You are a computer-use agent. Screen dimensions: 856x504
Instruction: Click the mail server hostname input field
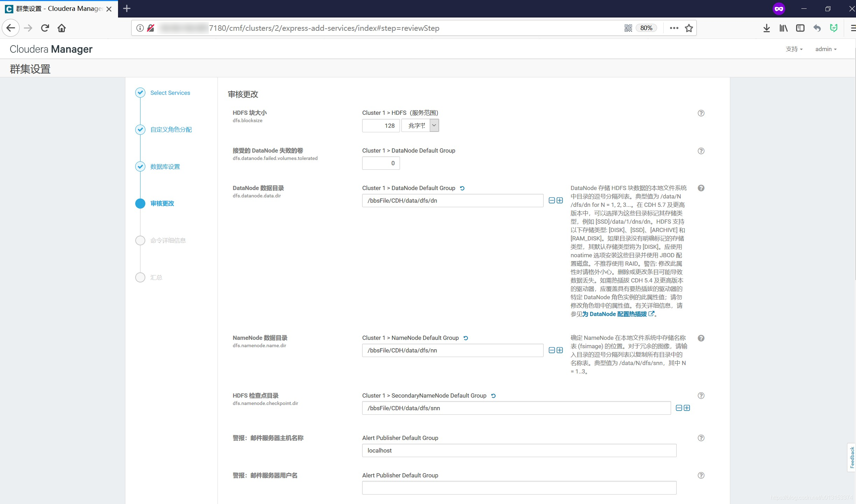[x=519, y=450]
